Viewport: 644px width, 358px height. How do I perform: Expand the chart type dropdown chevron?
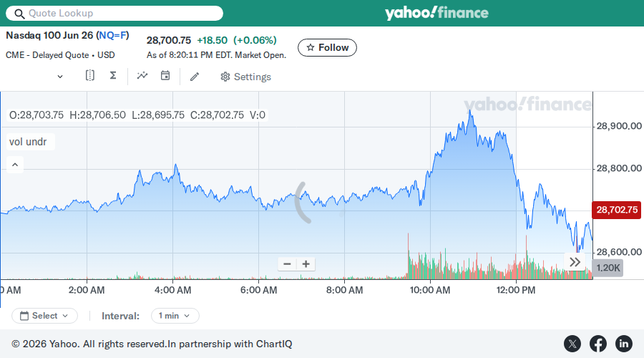60,77
